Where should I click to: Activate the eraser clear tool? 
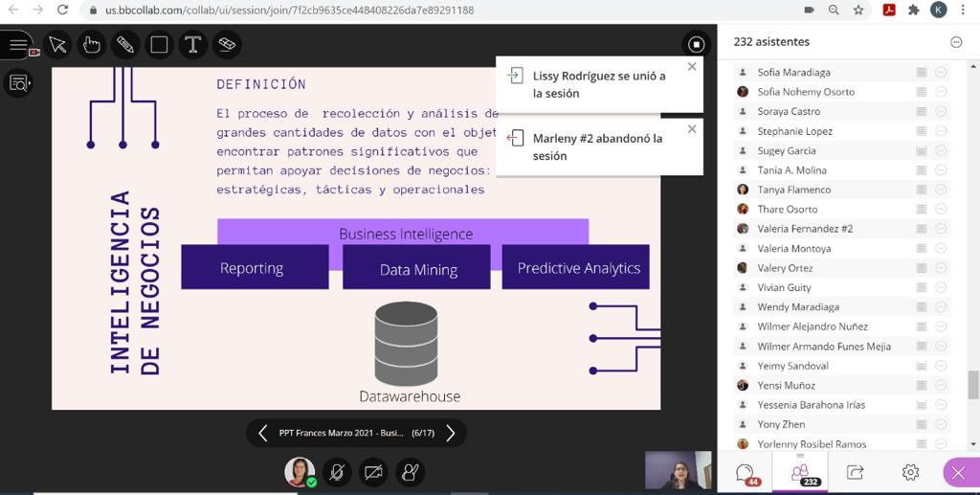pyautogui.click(x=227, y=45)
